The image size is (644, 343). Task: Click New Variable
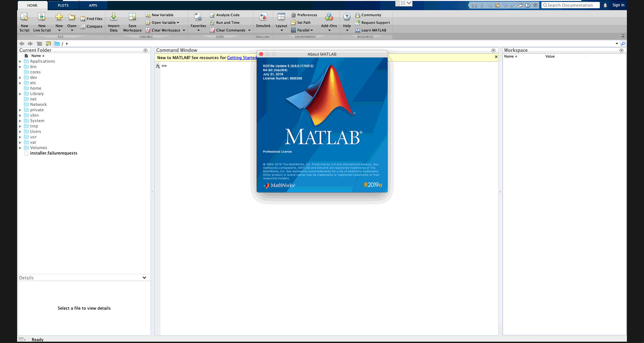pyautogui.click(x=159, y=15)
